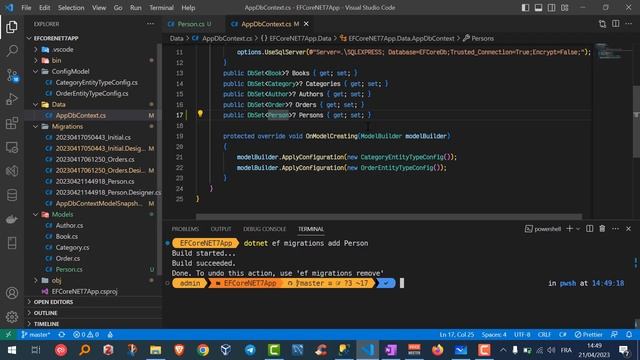640x360 pixels.
Task: Open CategoryEntityTypeConfig.cs file
Action: (97, 82)
